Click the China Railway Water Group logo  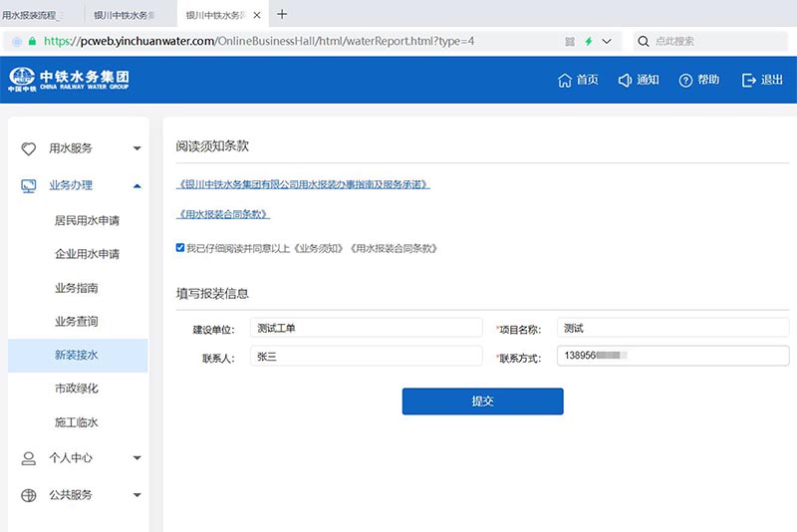pos(70,80)
